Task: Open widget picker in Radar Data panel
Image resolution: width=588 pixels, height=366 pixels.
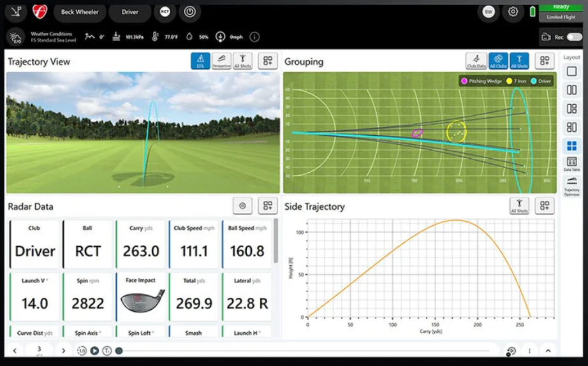Action: 268,205
